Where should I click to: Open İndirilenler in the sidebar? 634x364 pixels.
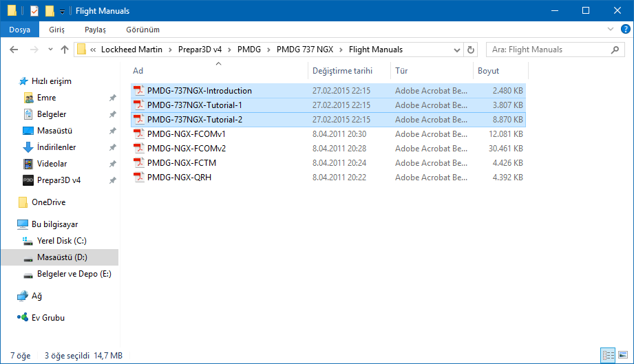coord(56,147)
